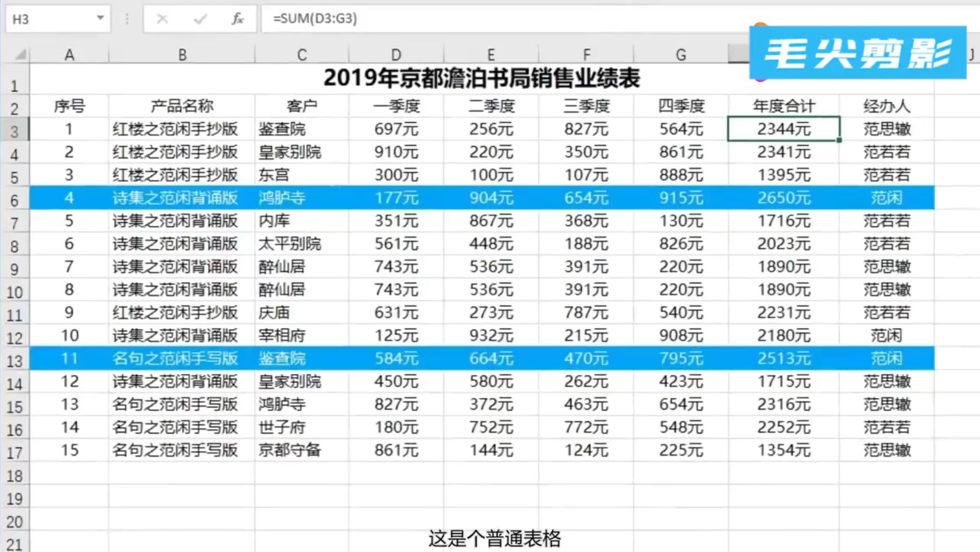Click the 年度合计 header cell
Image resolution: width=980 pixels, height=552 pixels.
pos(784,106)
